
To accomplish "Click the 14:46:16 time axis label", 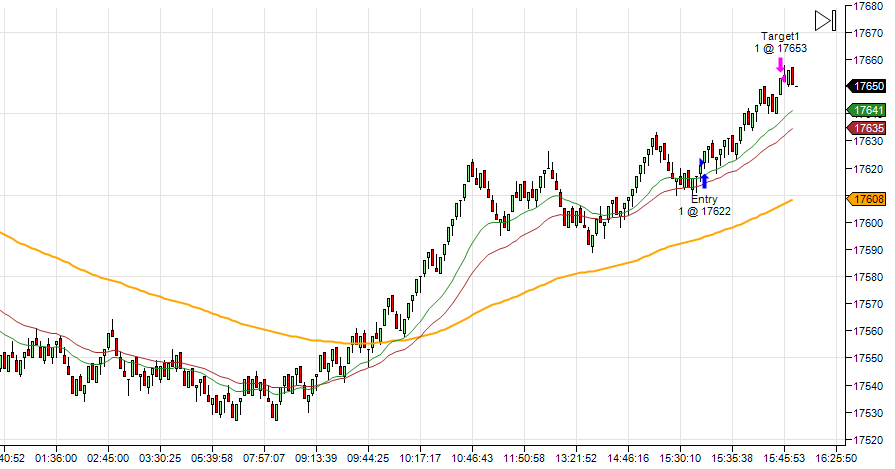I will 628,458.
